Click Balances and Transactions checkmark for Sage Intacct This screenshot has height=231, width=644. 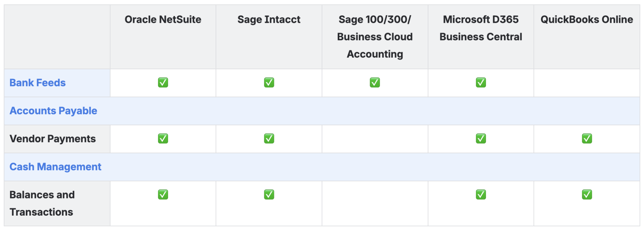pos(269,194)
